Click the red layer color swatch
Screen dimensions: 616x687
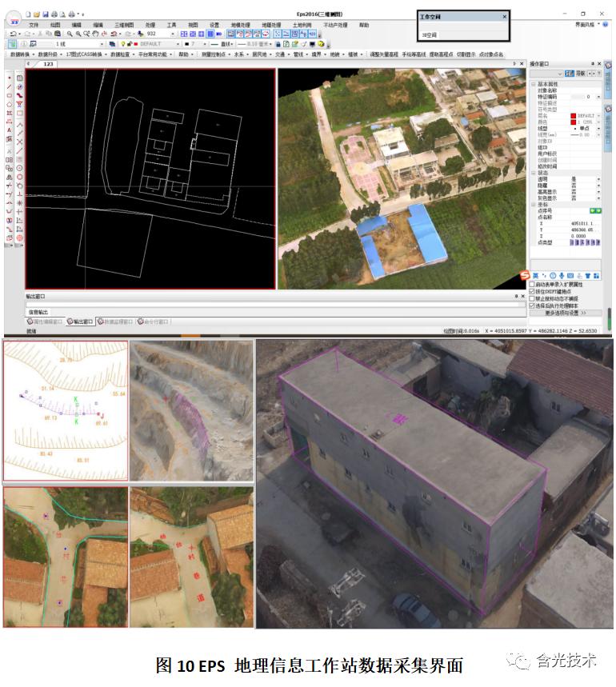click(x=573, y=115)
